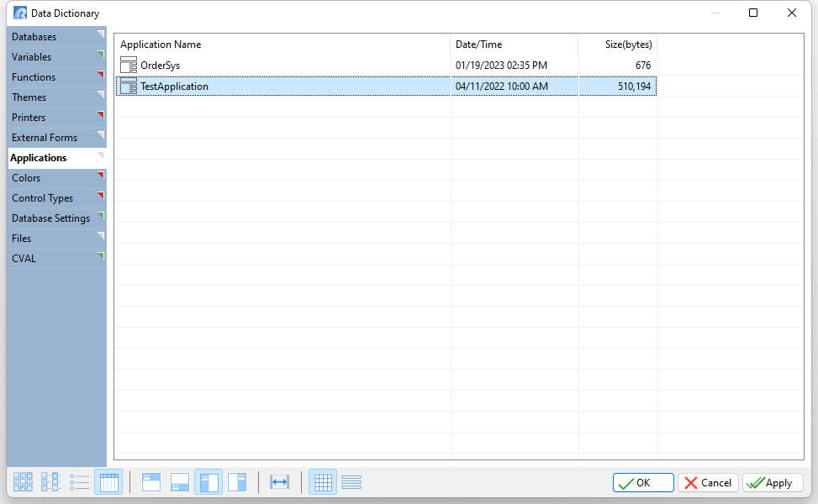The image size is (818, 504).
Task: Maximize the Data Dictionary window
Action: (x=753, y=13)
